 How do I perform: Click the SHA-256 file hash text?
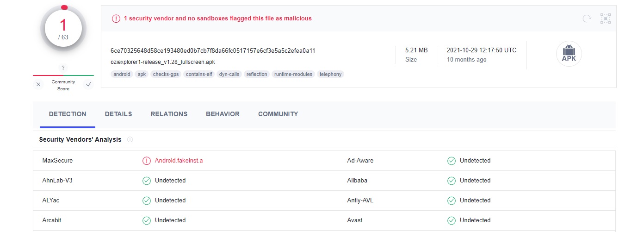point(213,50)
